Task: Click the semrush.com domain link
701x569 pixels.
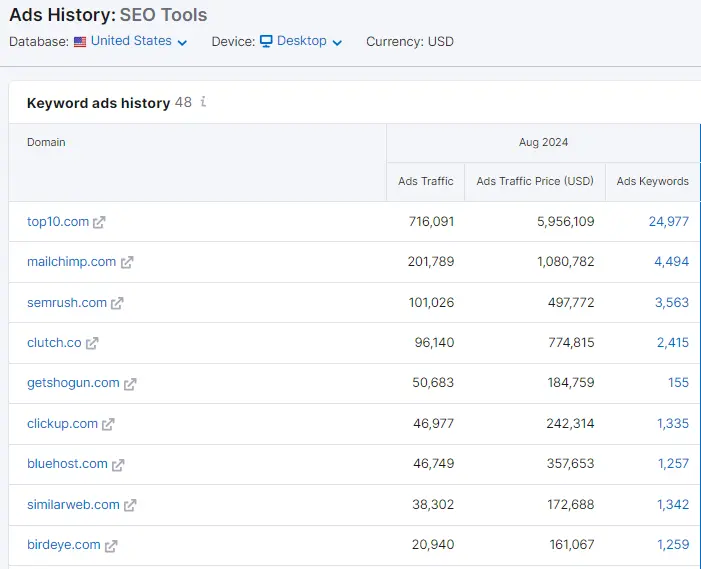Action: [x=67, y=303]
